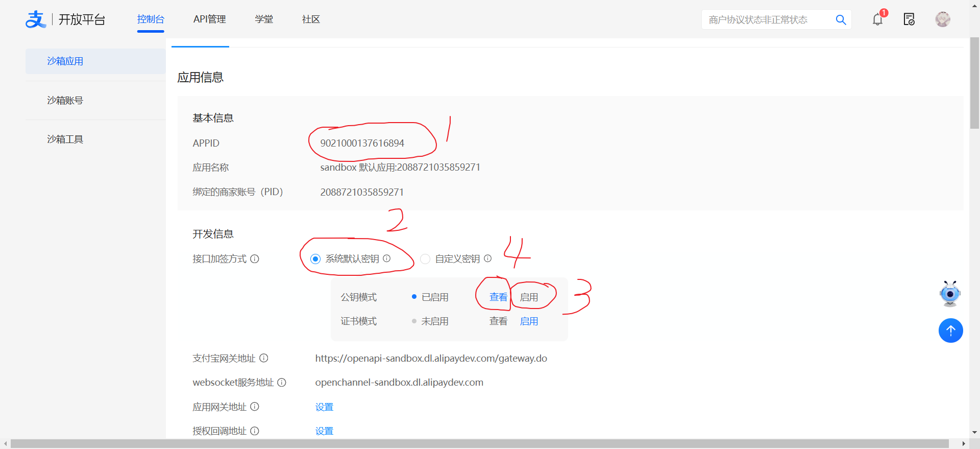980x449 pixels.
Task: Click info icon next to 接口加签方式
Action: coord(255,259)
